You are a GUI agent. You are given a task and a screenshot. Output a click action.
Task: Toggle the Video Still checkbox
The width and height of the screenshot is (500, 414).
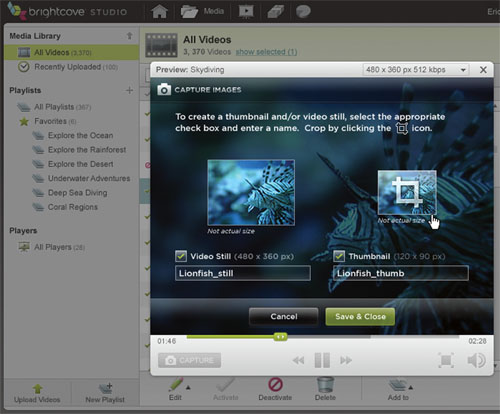click(x=181, y=256)
